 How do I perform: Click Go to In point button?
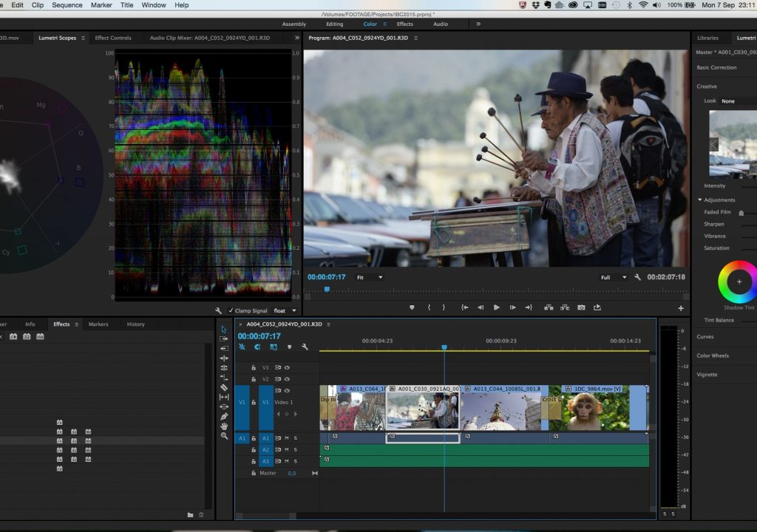click(464, 307)
